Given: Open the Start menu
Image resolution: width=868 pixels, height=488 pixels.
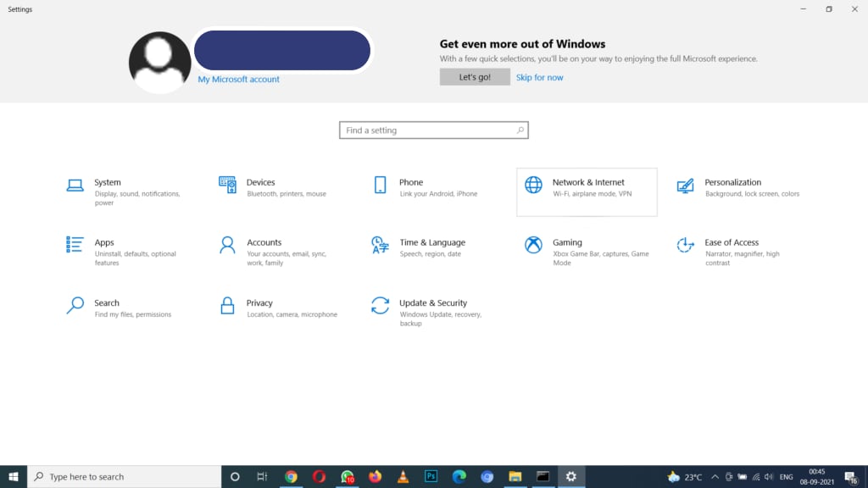Looking at the screenshot, I should click(12, 476).
